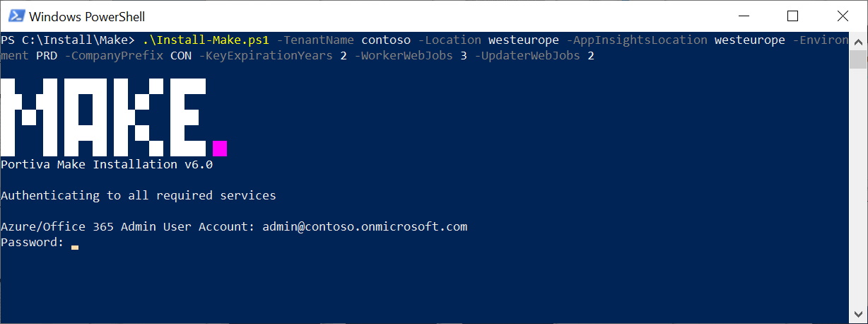Viewport: 868px width, 324px height.
Task: Click the admin@contoso.onmicrosoft.com account text
Action: click(365, 226)
